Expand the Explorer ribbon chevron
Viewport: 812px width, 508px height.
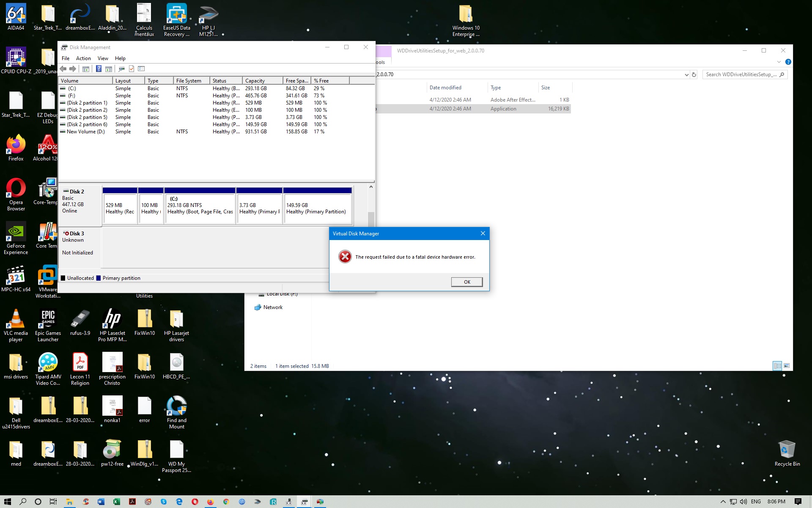[779, 62]
